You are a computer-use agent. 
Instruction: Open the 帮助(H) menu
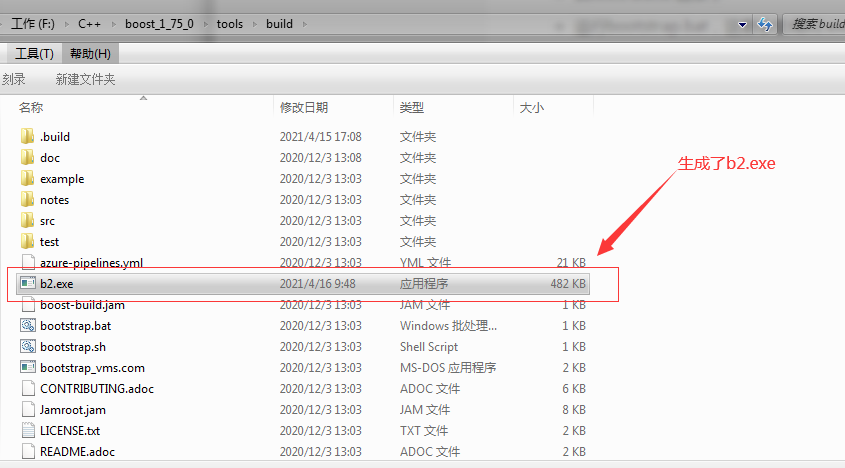pos(90,53)
